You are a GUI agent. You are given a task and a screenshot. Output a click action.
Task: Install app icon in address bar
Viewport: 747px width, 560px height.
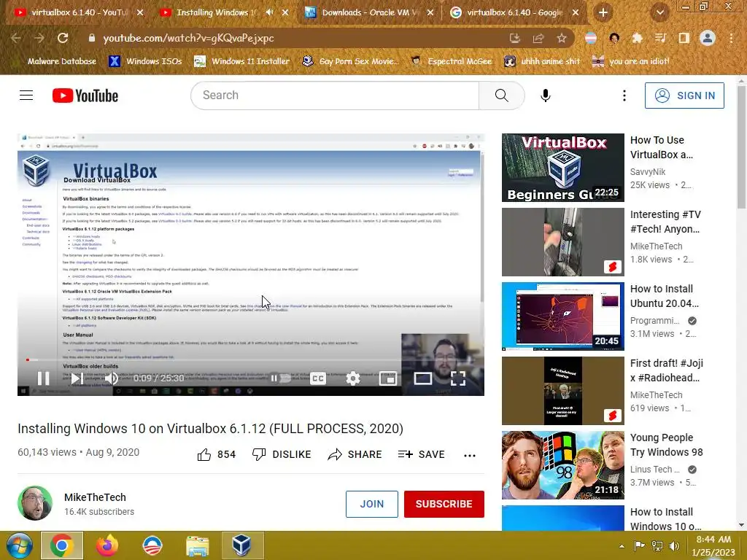pyautogui.click(x=514, y=38)
